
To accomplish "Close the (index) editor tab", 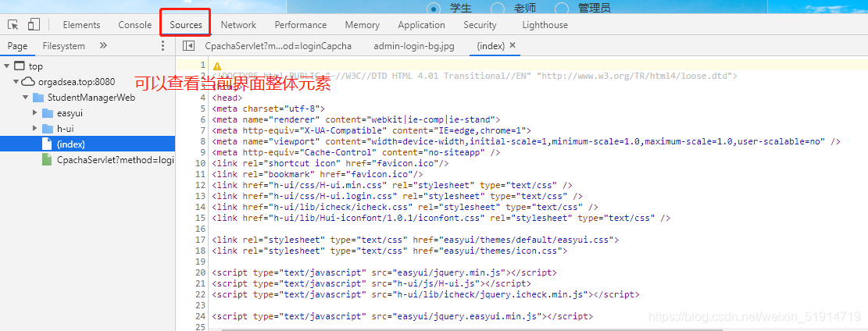I will pyautogui.click(x=513, y=45).
